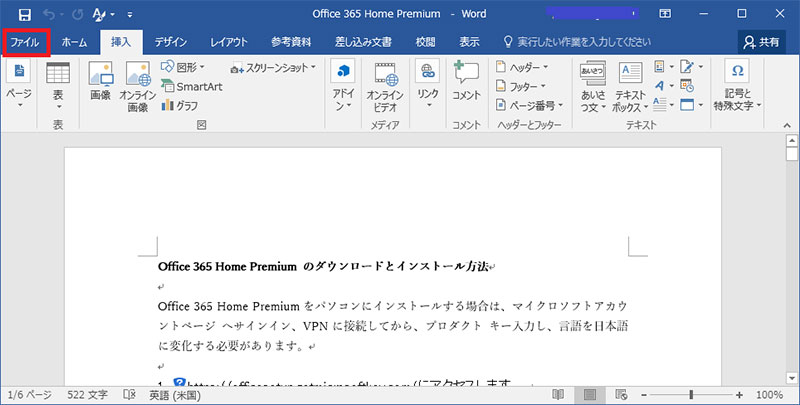
Task: Click the vertical scrollbar up arrow
Action: coord(792,140)
